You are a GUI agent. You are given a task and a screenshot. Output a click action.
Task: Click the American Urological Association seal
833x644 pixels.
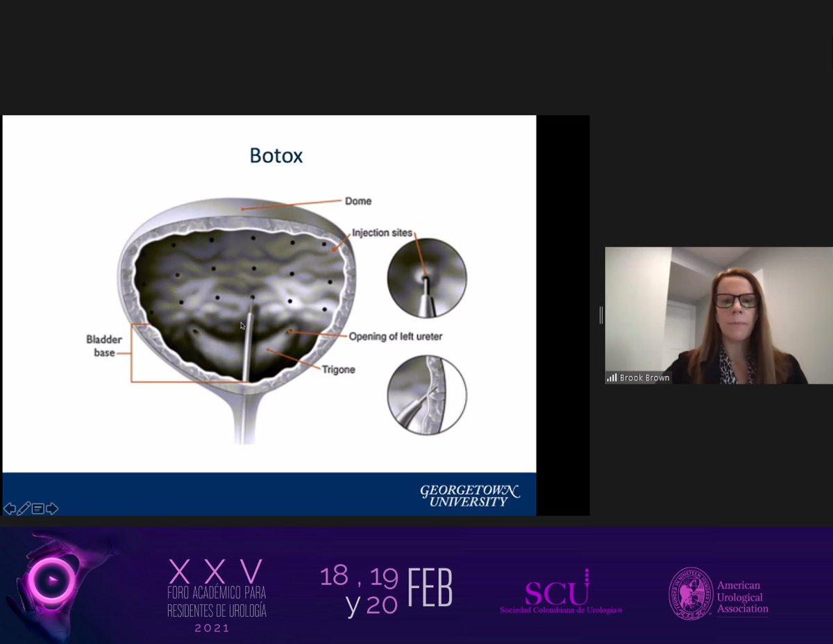691,593
